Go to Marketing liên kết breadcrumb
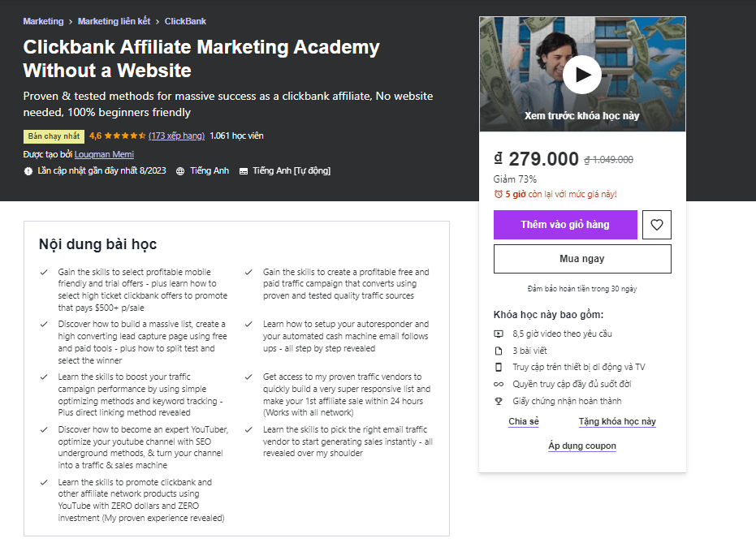 [x=114, y=21]
